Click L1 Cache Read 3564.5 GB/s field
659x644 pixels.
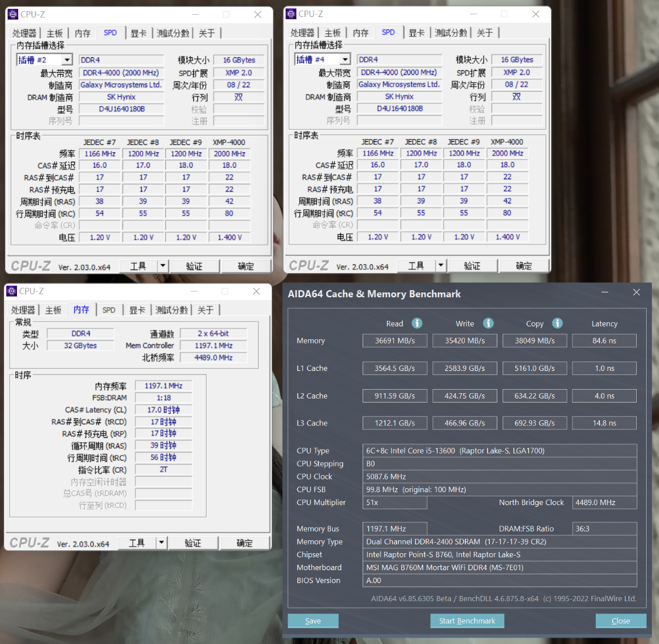coord(395,368)
